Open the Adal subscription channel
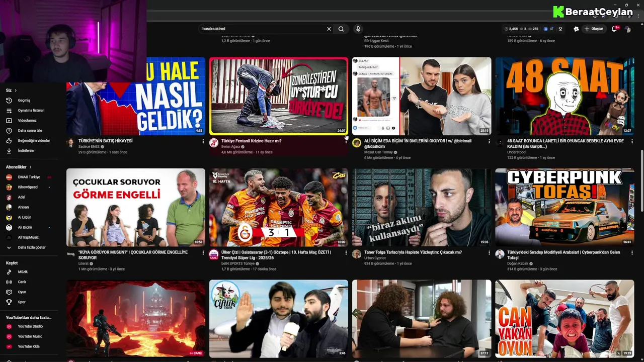This screenshot has width=644, height=362. [22, 197]
